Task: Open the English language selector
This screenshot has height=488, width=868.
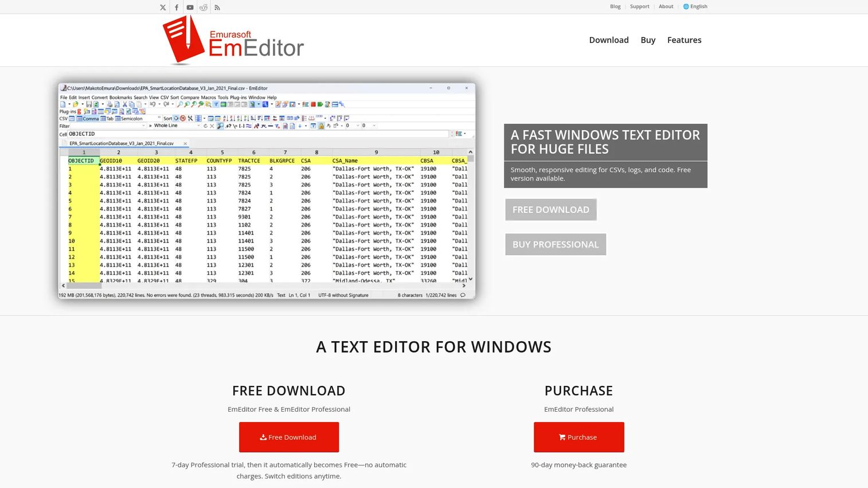Action: tap(695, 6)
